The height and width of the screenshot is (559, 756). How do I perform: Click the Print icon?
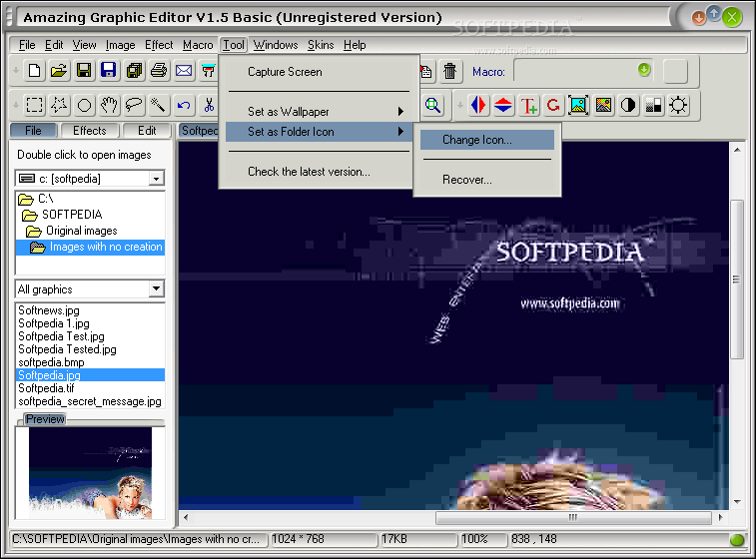(159, 71)
